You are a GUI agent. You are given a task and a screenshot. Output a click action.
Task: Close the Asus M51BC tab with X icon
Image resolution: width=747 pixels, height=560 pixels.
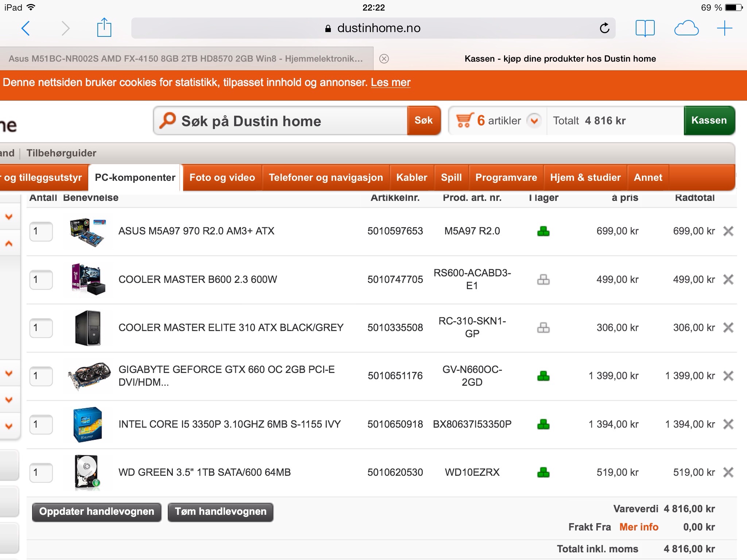(x=384, y=59)
